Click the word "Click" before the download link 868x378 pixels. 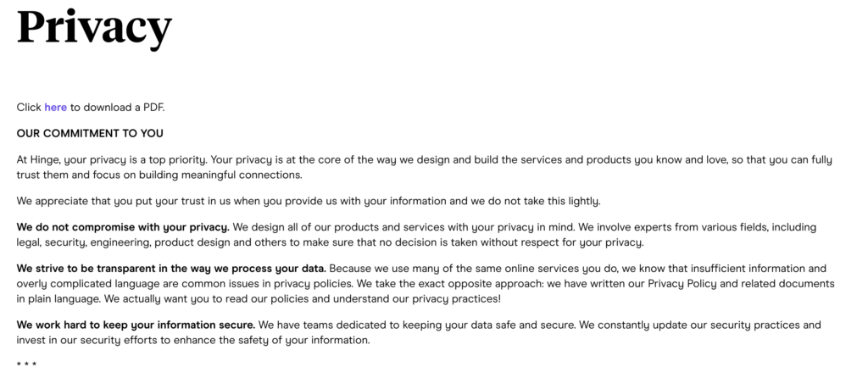(29, 108)
